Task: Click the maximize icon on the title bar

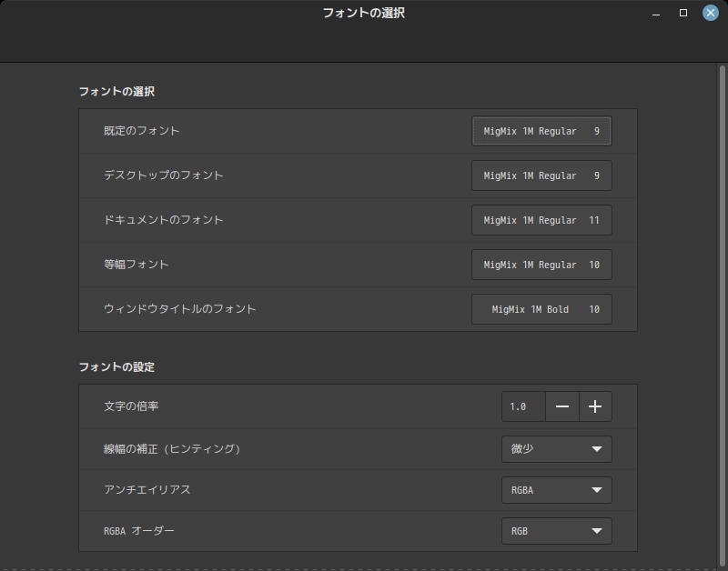Action: (682, 13)
